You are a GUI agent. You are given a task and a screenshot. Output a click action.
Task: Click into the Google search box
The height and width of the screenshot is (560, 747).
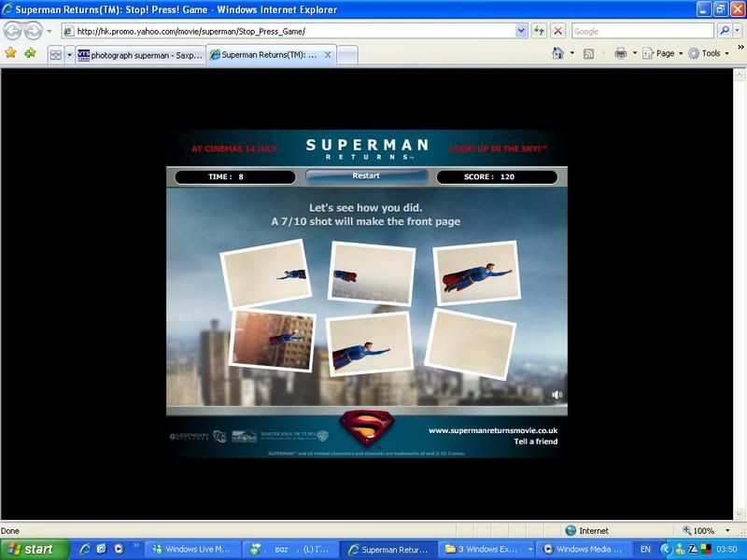pyautogui.click(x=642, y=32)
